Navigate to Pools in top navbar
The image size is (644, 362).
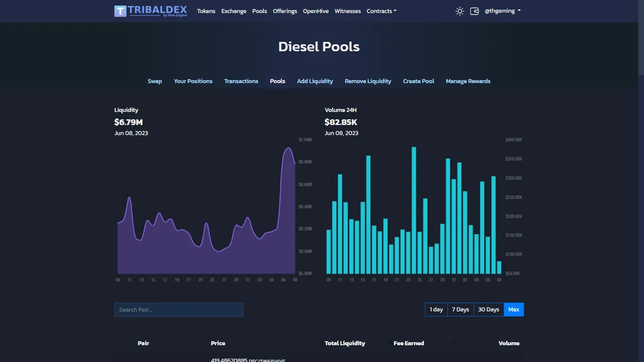point(260,11)
